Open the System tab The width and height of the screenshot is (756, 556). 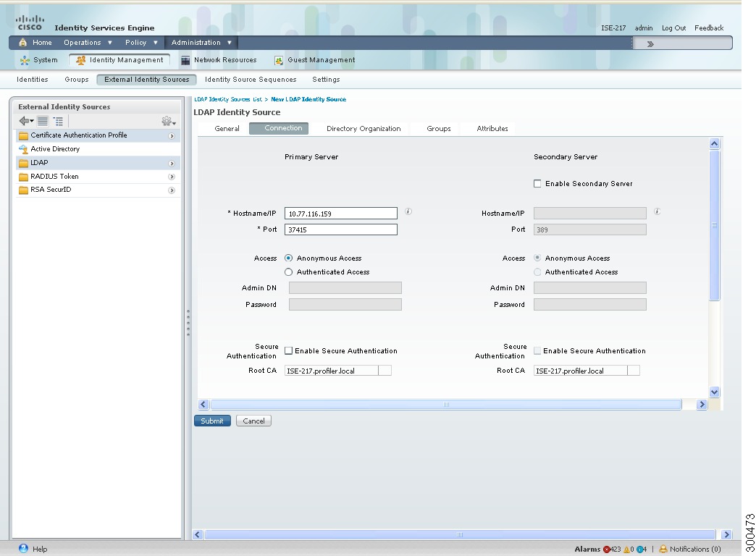(x=39, y=60)
